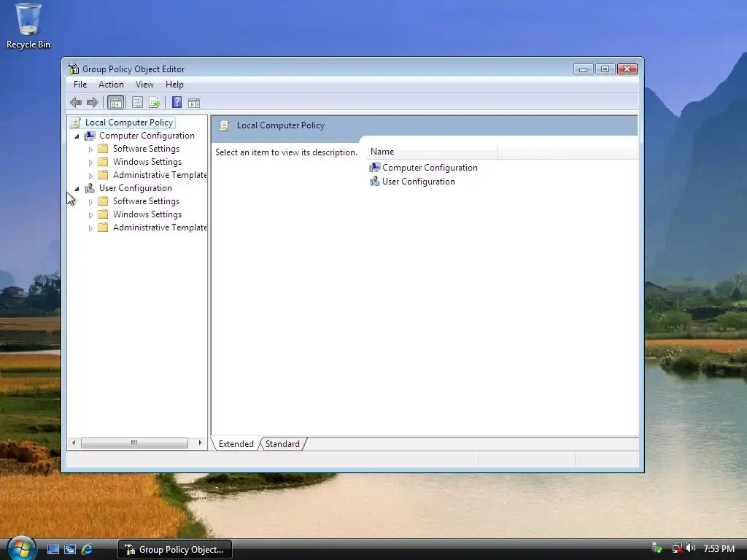Open the blue Help toolbar icon
The height and width of the screenshot is (560, 747).
point(177,102)
